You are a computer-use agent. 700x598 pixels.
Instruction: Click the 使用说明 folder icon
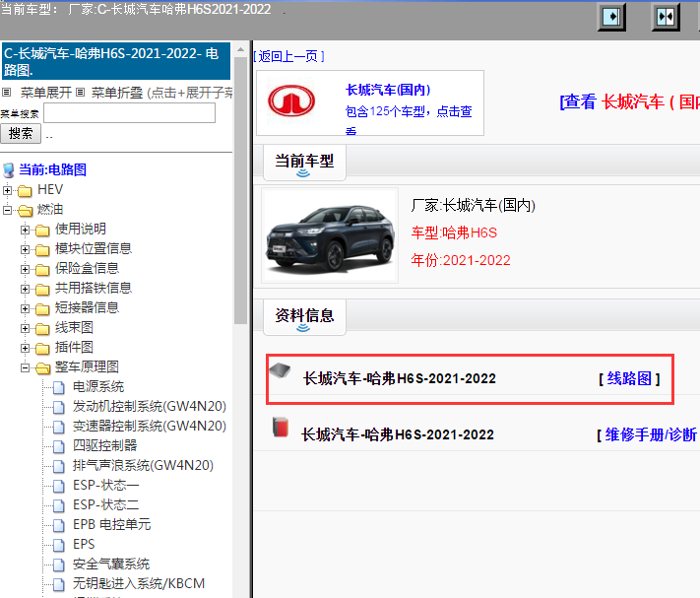(x=42, y=230)
